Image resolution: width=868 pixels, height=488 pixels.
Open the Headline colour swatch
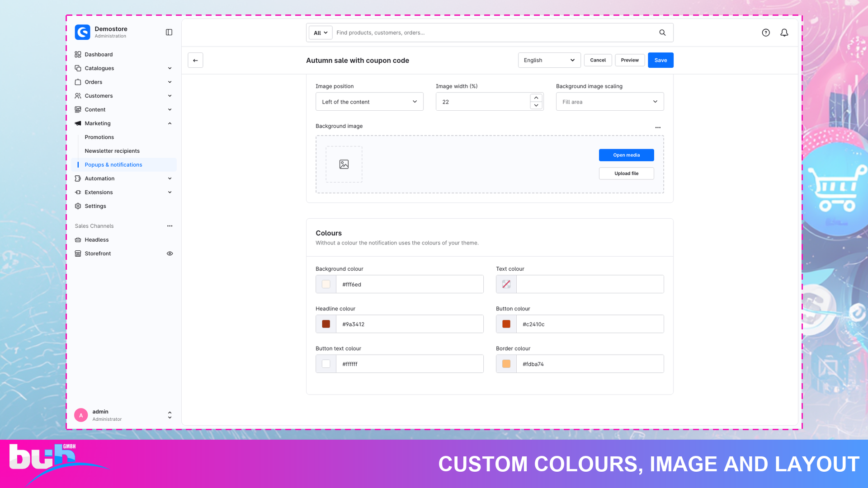pyautogui.click(x=326, y=324)
